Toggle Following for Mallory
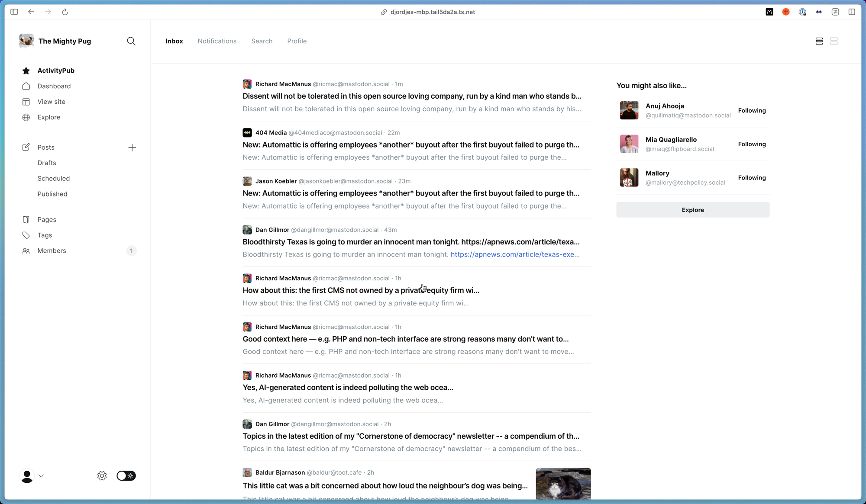The width and height of the screenshot is (866, 504). tap(752, 178)
